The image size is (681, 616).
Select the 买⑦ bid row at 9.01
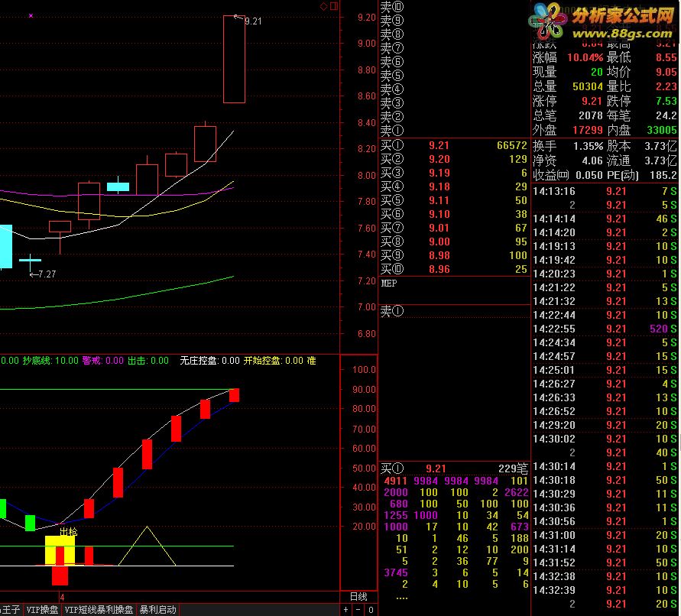pos(454,228)
